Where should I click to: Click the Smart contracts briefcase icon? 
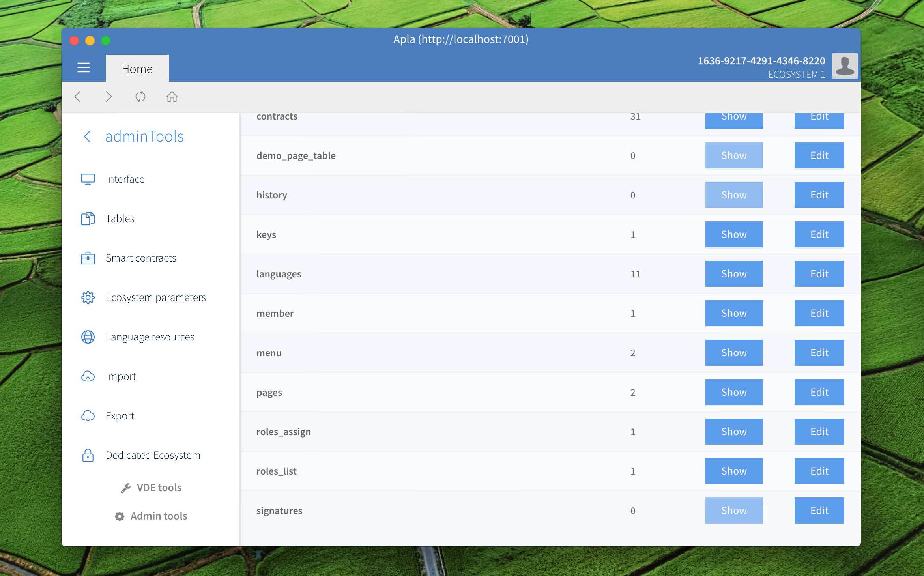point(88,258)
